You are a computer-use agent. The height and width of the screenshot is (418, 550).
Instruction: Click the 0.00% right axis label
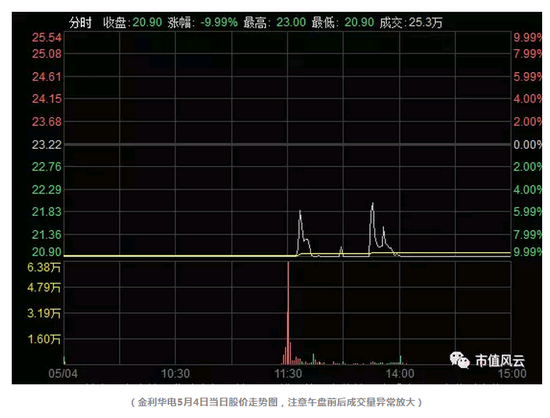click(x=528, y=145)
